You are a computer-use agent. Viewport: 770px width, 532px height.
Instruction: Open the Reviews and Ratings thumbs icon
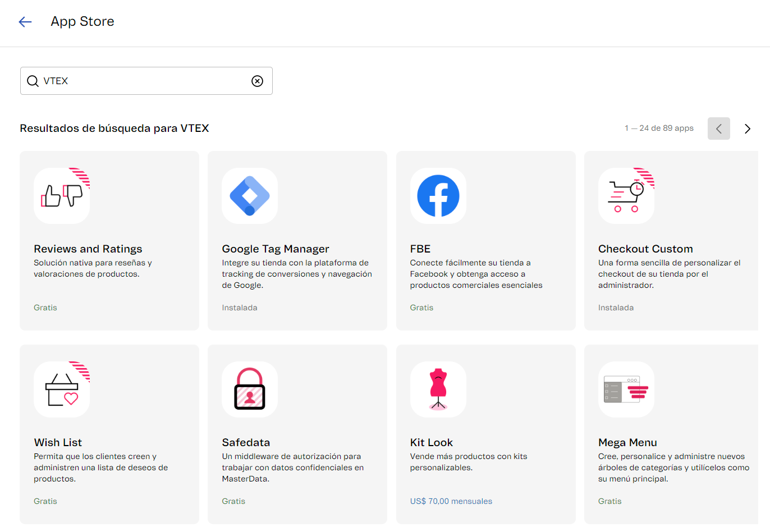(x=62, y=196)
